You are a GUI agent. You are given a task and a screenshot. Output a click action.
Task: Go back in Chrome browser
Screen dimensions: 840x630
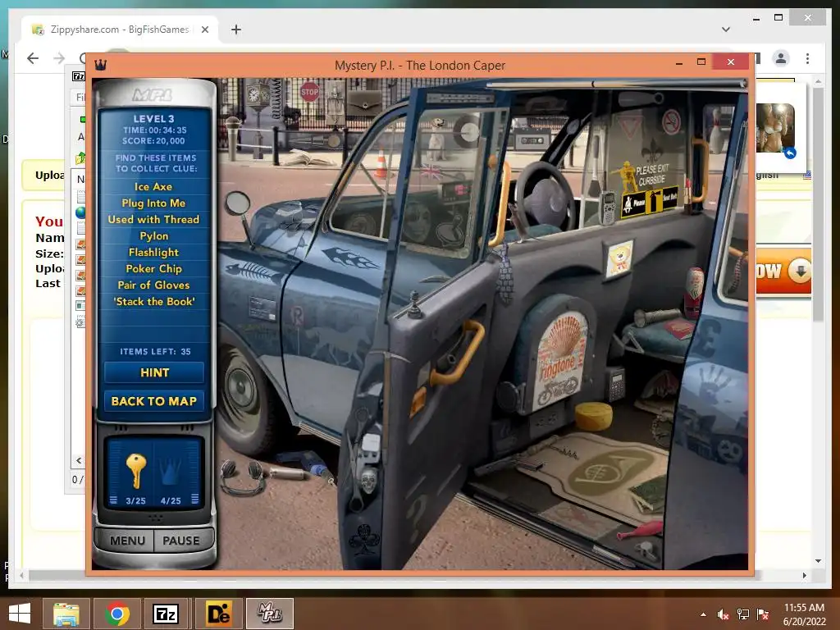click(33, 58)
